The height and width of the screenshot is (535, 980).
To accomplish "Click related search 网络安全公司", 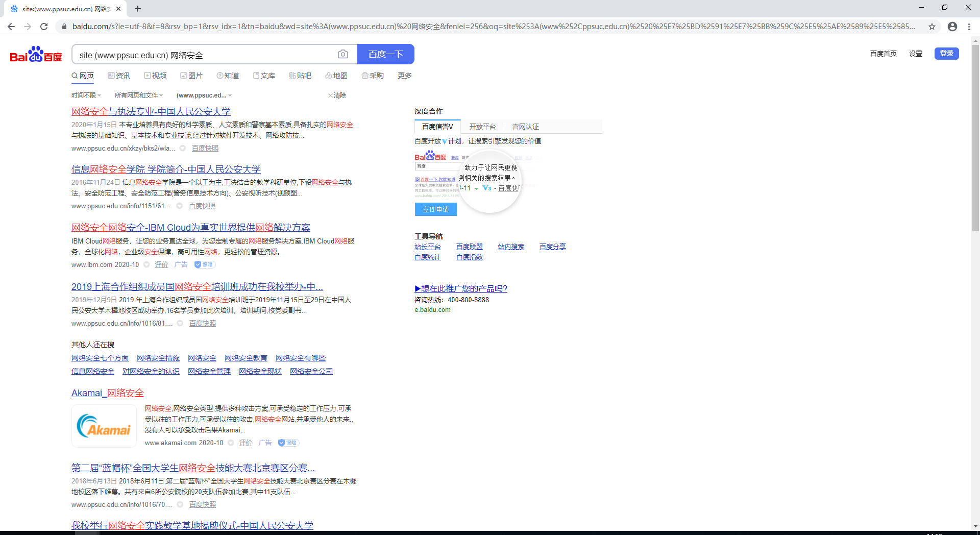I will [311, 372].
